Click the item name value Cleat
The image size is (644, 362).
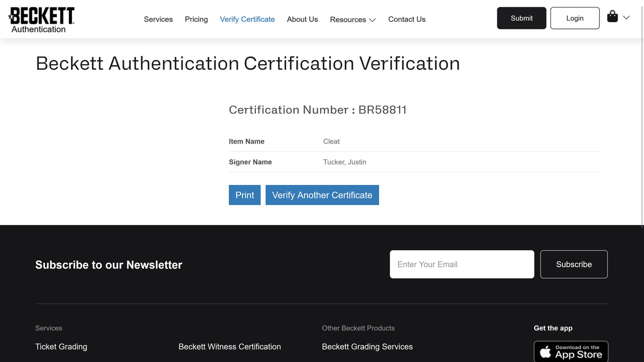[331, 142]
